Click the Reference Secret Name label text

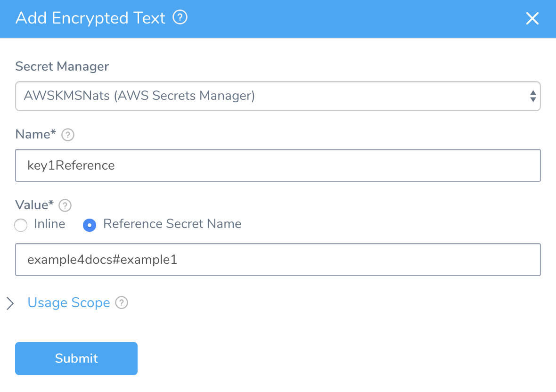(x=172, y=224)
